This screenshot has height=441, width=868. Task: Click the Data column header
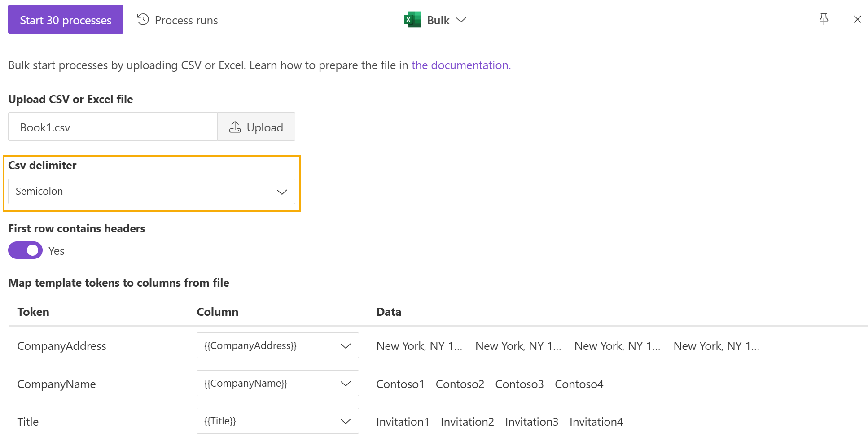(389, 312)
